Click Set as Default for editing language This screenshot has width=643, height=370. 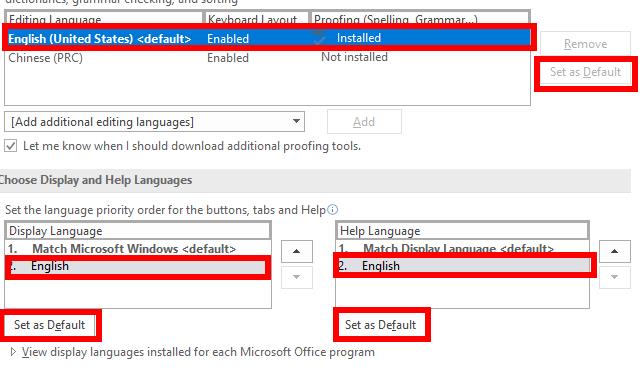[585, 72]
